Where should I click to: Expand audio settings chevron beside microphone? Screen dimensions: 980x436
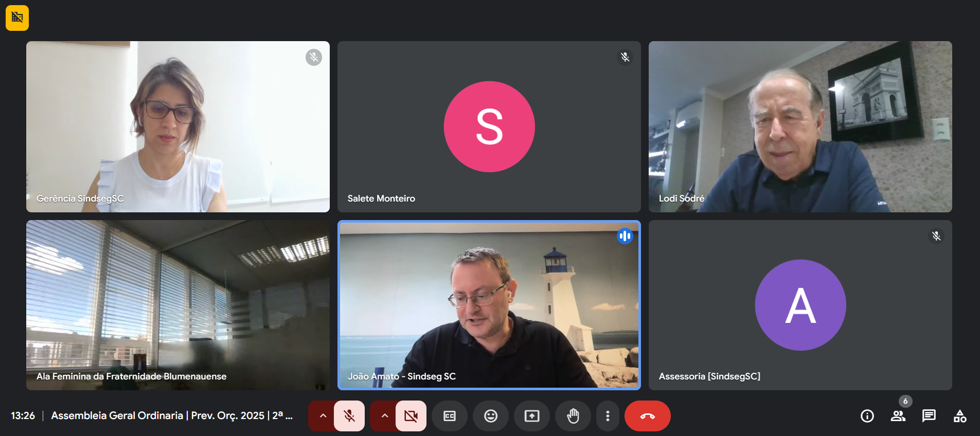323,416
